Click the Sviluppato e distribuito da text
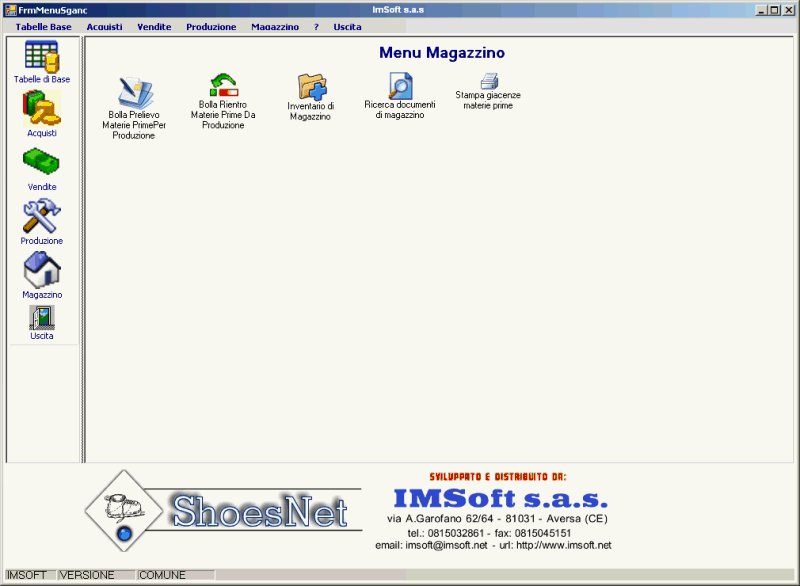Image resolution: width=800 pixels, height=586 pixels. click(498, 477)
